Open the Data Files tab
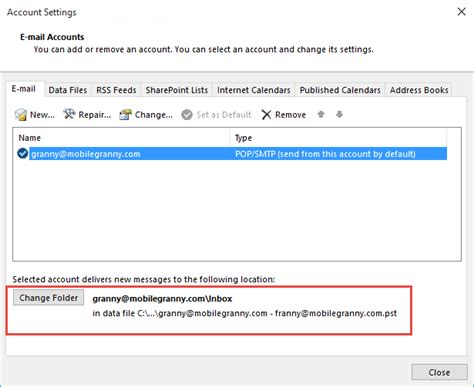This screenshot has width=474, height=387. pyautogui.click(x=68, y=90)
